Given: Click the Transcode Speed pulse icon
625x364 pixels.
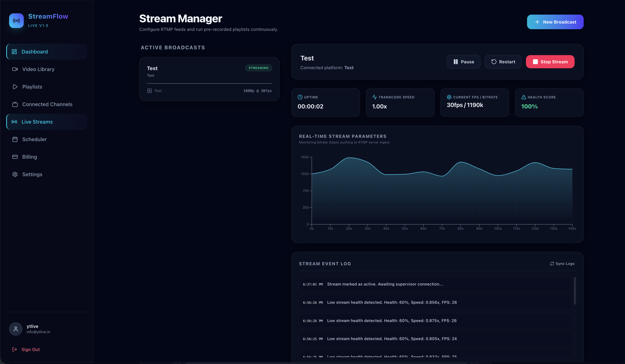Looking at the screenshot, I should pos(374,97).
